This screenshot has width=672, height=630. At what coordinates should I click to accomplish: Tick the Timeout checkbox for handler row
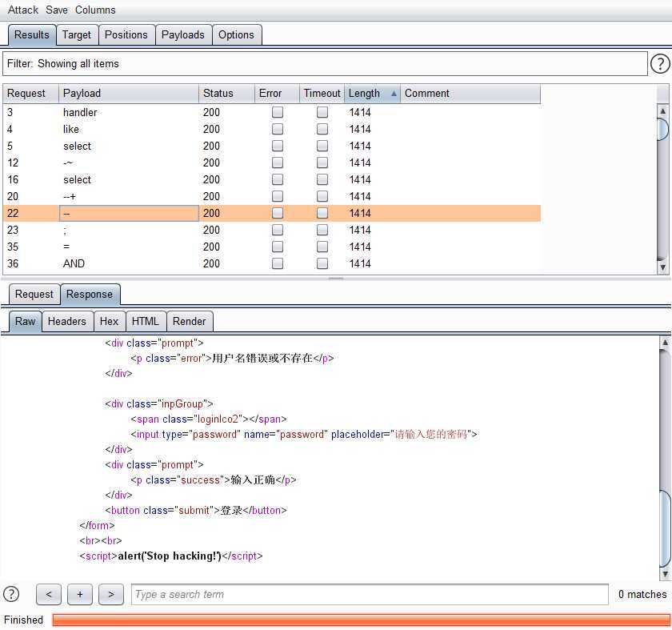point(322,112)
